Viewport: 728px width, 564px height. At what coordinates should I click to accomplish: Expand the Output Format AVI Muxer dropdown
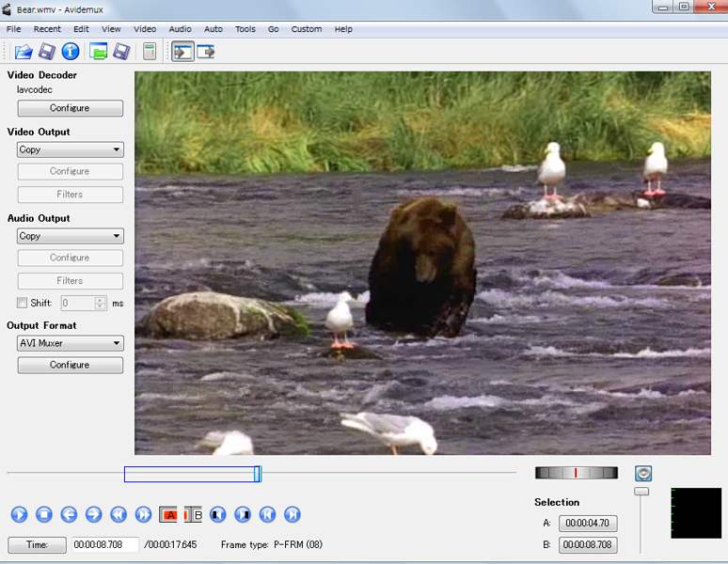[71, 343]
